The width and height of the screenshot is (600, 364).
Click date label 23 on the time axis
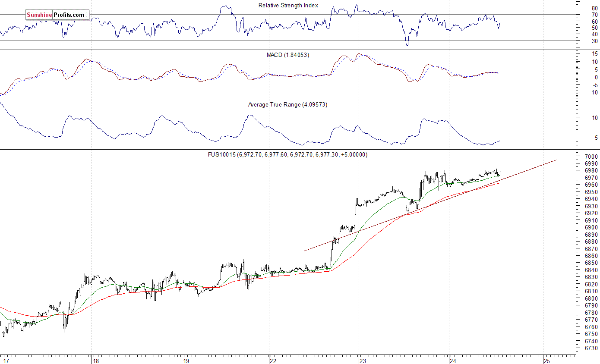pos(363,361)
